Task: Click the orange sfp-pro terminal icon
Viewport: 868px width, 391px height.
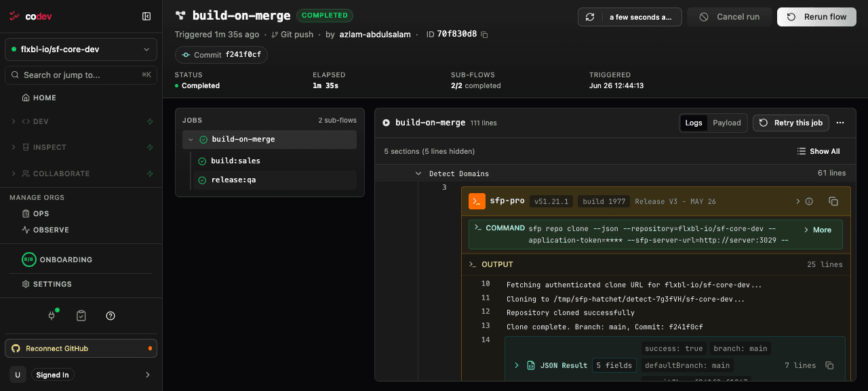Action: point(477,201)
